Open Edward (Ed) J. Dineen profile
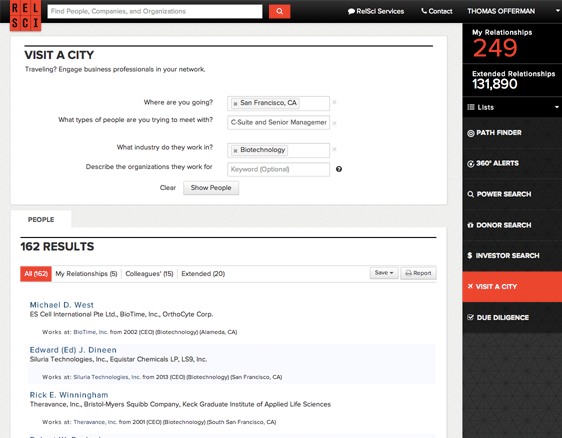The image size is (562, 438). [x=73, y=350]
